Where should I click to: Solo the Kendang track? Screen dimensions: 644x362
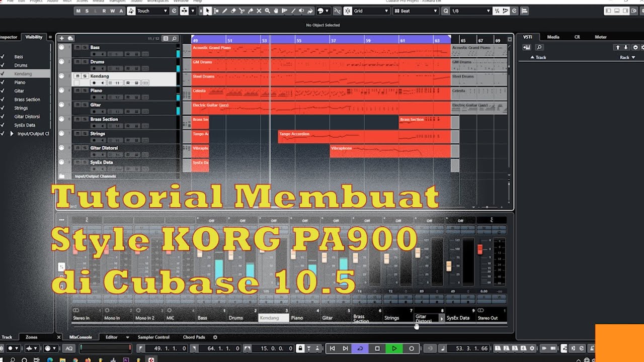click(x=85, y=76)
